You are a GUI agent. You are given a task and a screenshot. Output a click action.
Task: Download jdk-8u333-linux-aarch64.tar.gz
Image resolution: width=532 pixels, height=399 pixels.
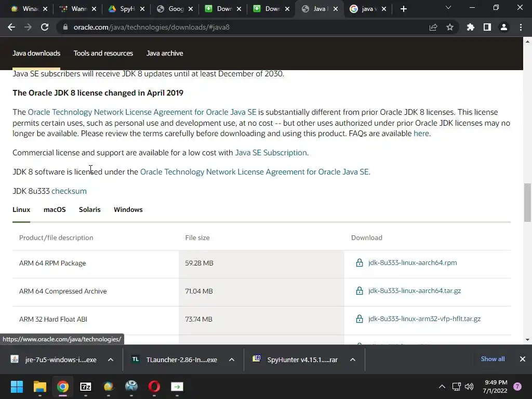[x=415, y=291]
